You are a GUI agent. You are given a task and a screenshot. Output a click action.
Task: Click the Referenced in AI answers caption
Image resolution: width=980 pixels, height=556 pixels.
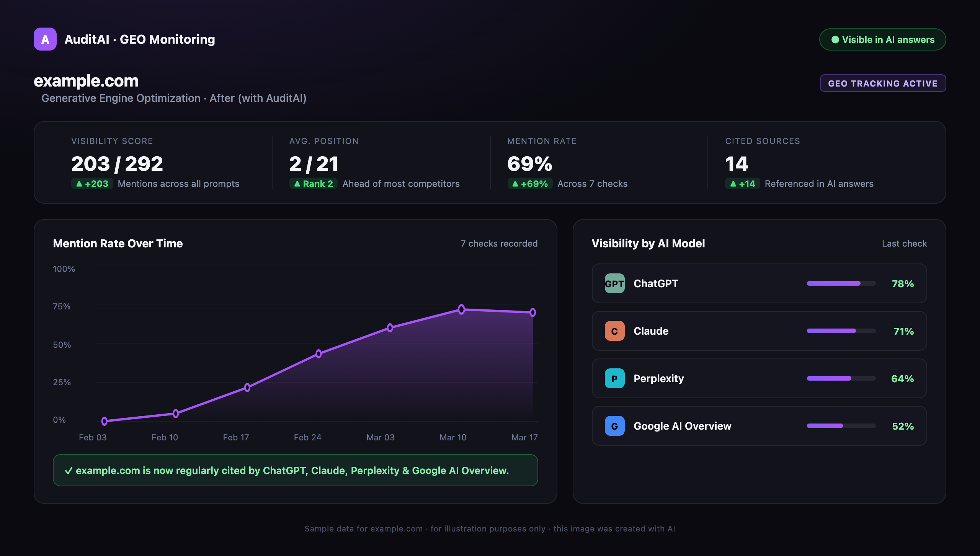(819, 184)
